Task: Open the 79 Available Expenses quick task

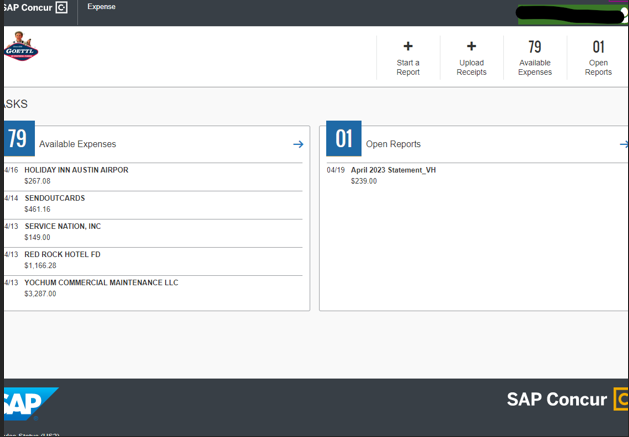Action: click(535, 58)
